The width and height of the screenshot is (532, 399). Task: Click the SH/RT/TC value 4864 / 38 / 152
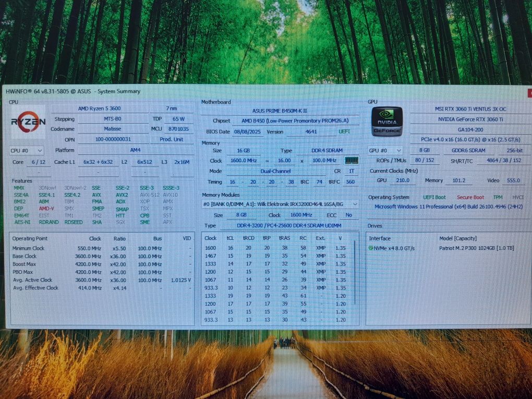[503, 160]
